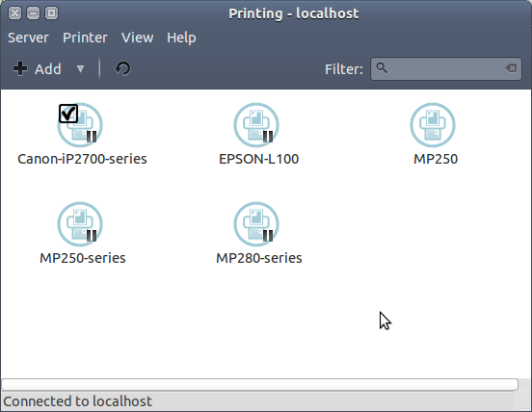Click the magnifier icon in Filter box
Image resolution: width=532 pixels, height=412 pixels.
point(382,68)
